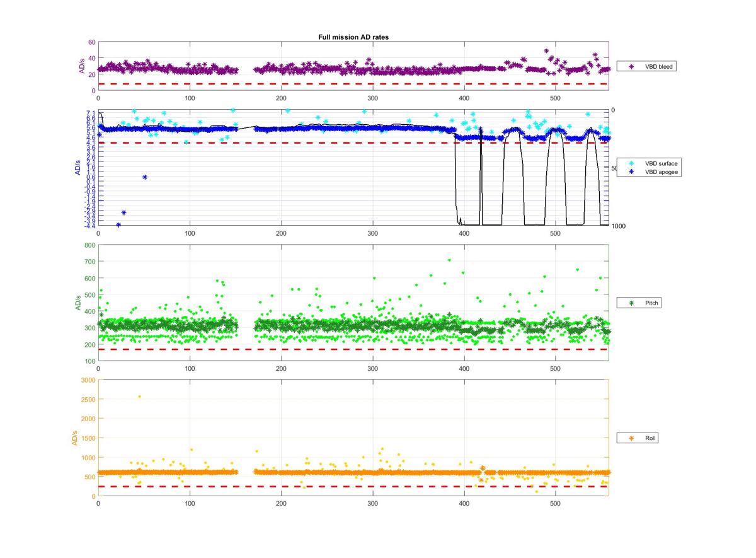The height and width of the screenshot is (558, 756).
Task: Click the Pitch legend entry
Action: (640, 303)
